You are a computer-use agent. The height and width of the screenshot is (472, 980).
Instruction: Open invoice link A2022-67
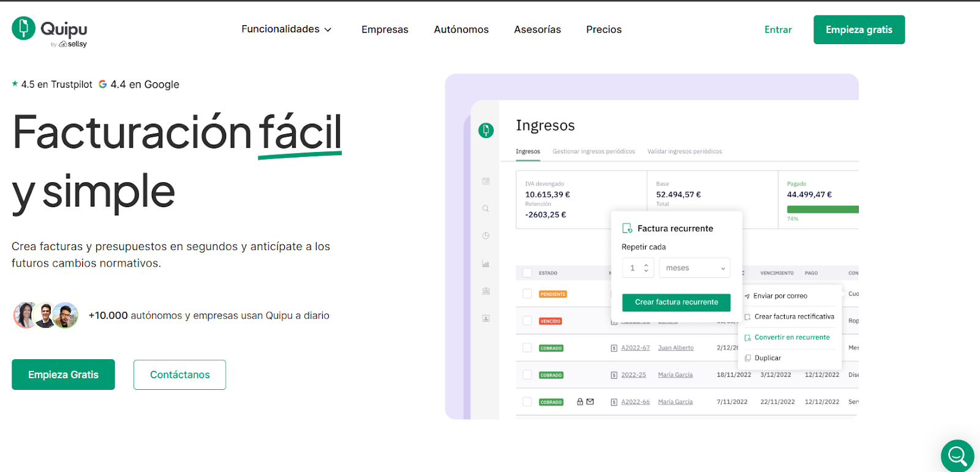635,348
